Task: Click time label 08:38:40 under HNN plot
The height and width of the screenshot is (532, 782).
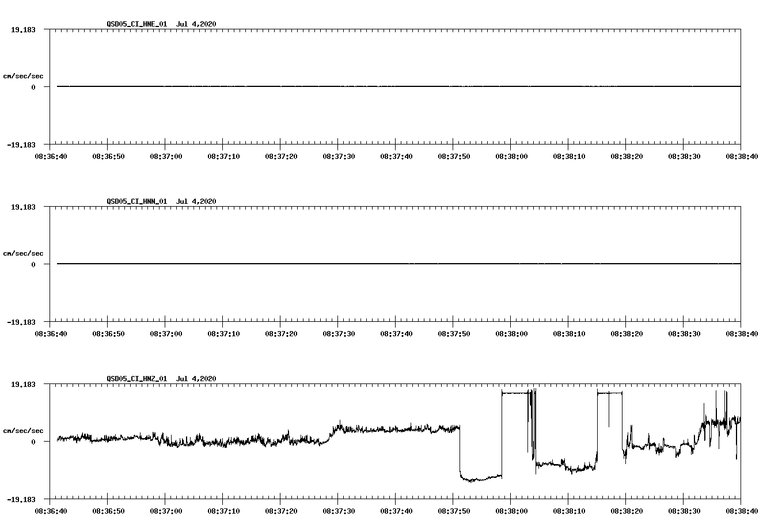Action: tap(742, 334)
